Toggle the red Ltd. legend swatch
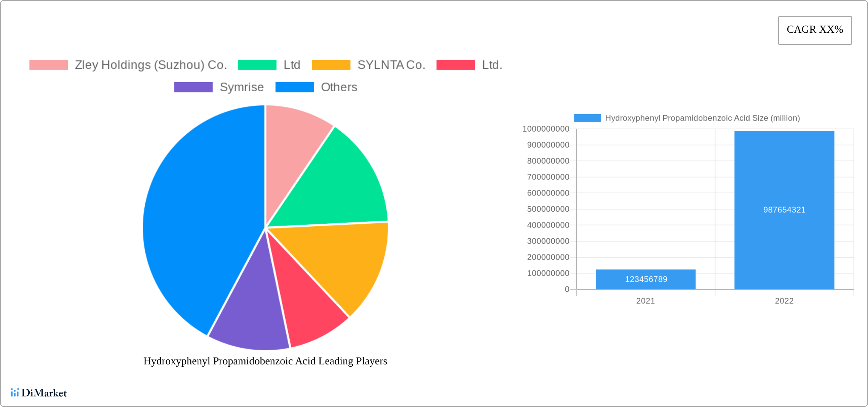868x407 pixels. [455, 65]
